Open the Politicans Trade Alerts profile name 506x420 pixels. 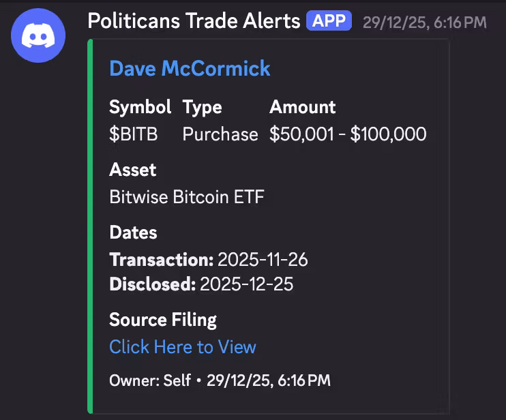tap(194, 21)
